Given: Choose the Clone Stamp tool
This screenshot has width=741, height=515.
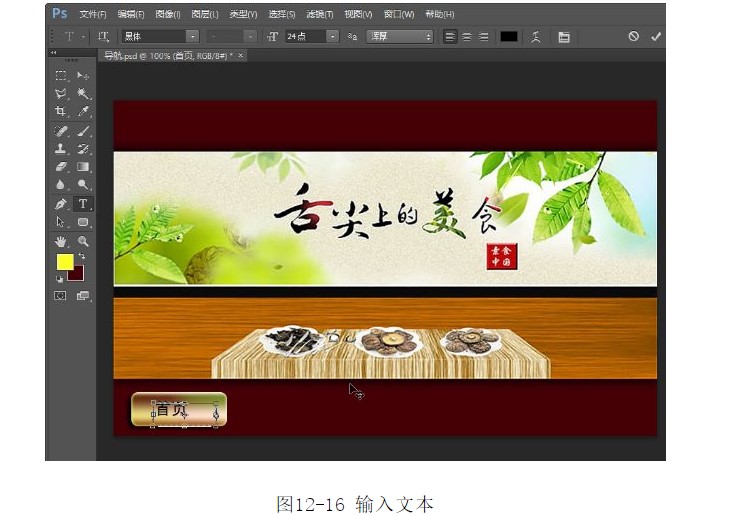Looking at the screenshot, I should pyautogui.click(x=61, y=149).
